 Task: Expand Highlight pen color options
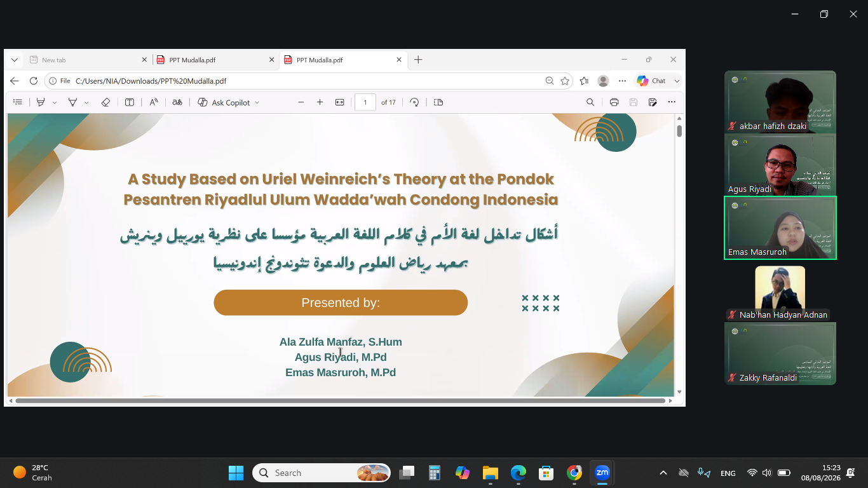(55, 102)
